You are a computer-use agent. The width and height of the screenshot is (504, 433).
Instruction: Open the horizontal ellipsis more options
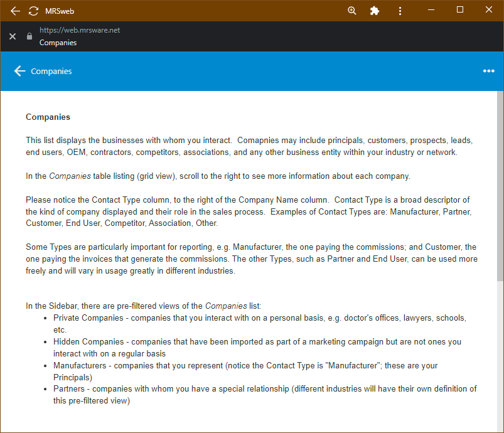pos(488,71)
